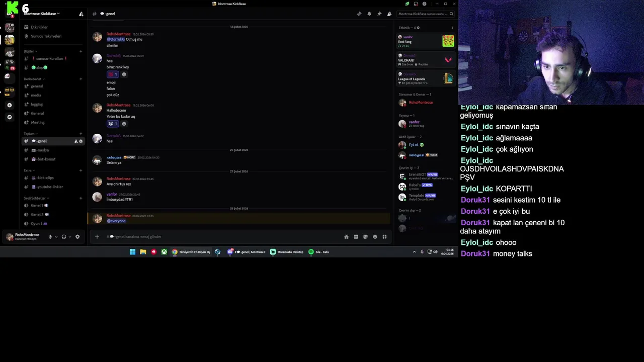The image size is (644, 362).
Task: Open the logging channel
Action: pyautogui.click(x=53, y=105)
